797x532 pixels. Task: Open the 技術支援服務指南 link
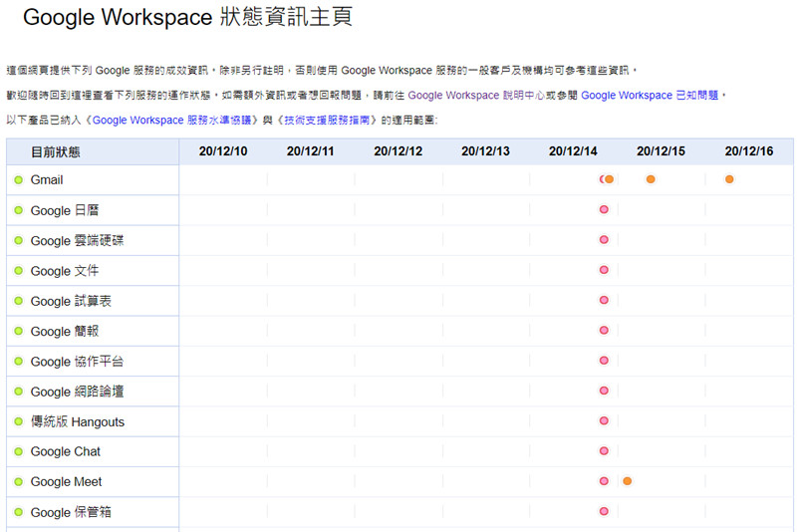pos(327,121)
